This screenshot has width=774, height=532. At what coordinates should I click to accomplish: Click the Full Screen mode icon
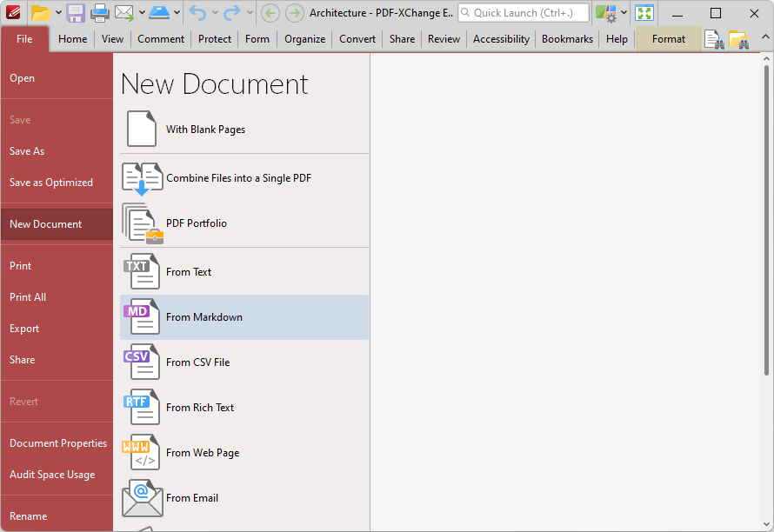(x=644, y=13)
